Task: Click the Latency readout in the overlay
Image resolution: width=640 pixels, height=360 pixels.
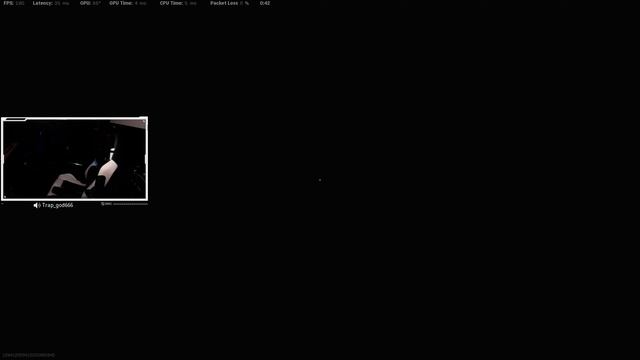Action: 51,3
